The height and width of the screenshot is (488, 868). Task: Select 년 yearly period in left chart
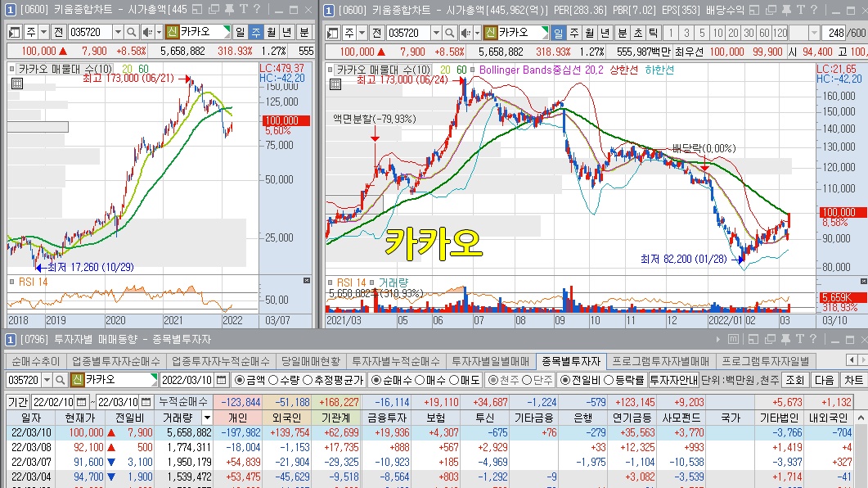[x=286, y=33]
